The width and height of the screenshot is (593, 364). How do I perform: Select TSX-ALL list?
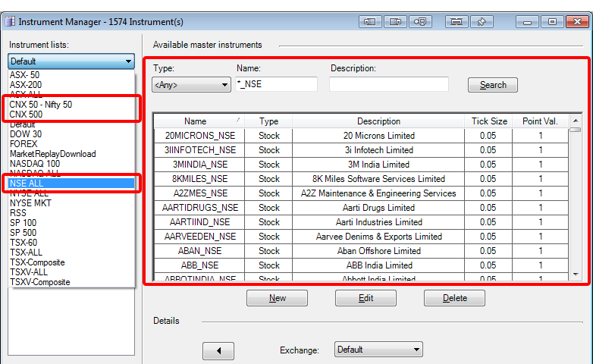pos(26,252)
